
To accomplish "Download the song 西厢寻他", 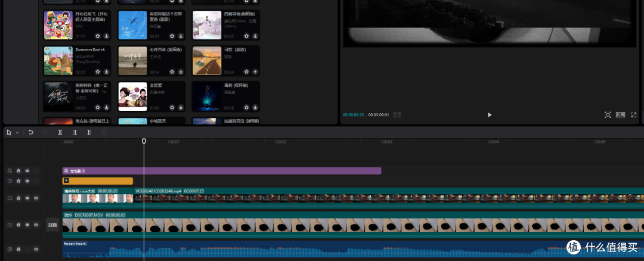I will (255, 36).
